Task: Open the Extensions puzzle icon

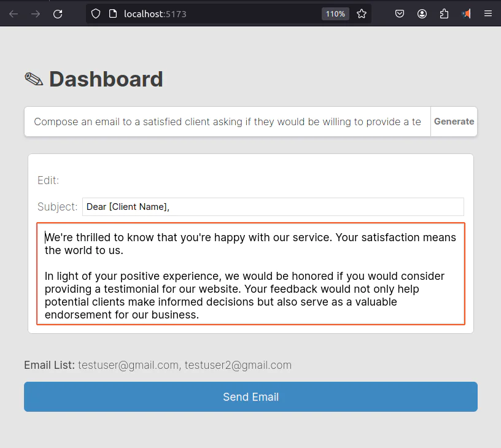Action: (444, 14)
